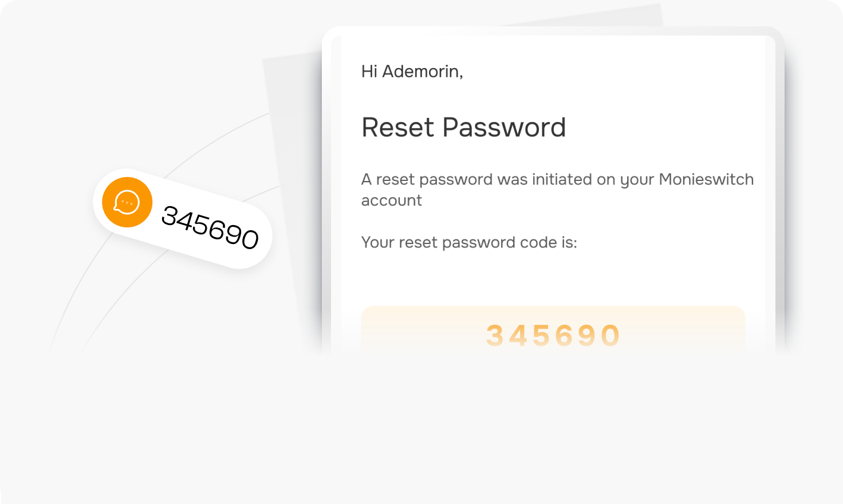This screenshot has height=504, width=843.
Task: Click the "Hi Ademorin," greeting
Action: (412, 72)
